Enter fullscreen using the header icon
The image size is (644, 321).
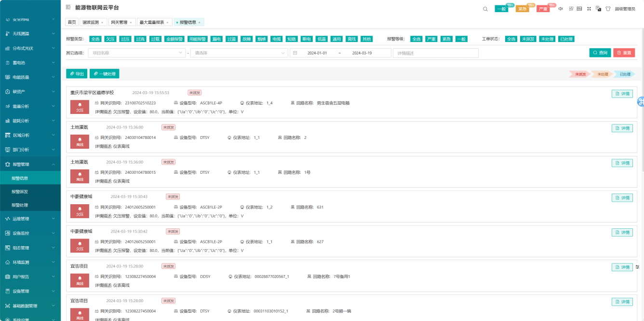pyautogui.click(x=589, y=9)
